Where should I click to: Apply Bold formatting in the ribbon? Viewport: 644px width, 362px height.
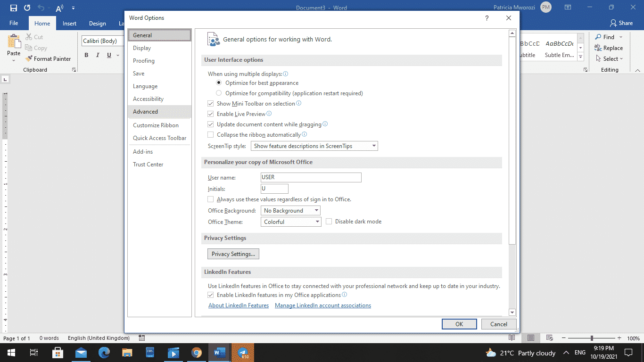tap(86, 55)
